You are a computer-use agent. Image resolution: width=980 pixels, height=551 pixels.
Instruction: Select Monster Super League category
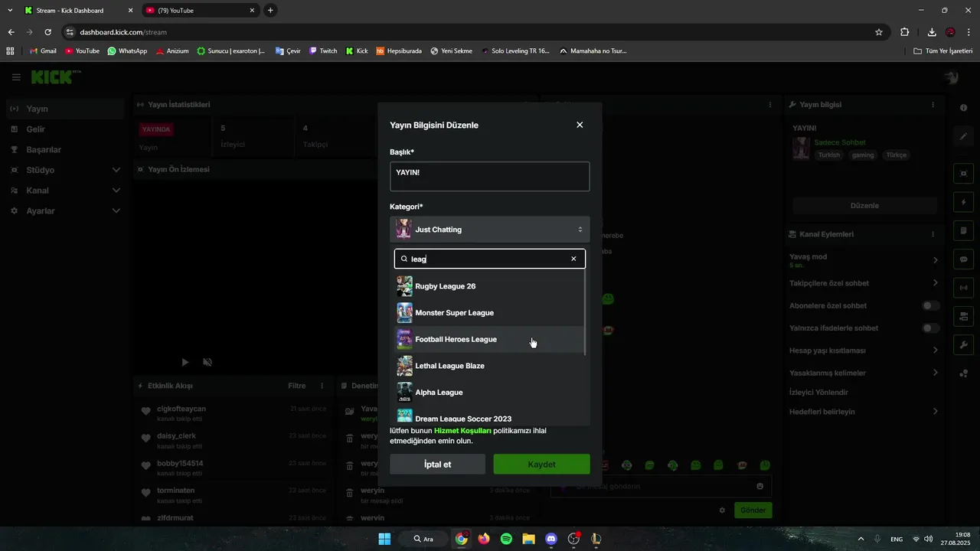489,313
